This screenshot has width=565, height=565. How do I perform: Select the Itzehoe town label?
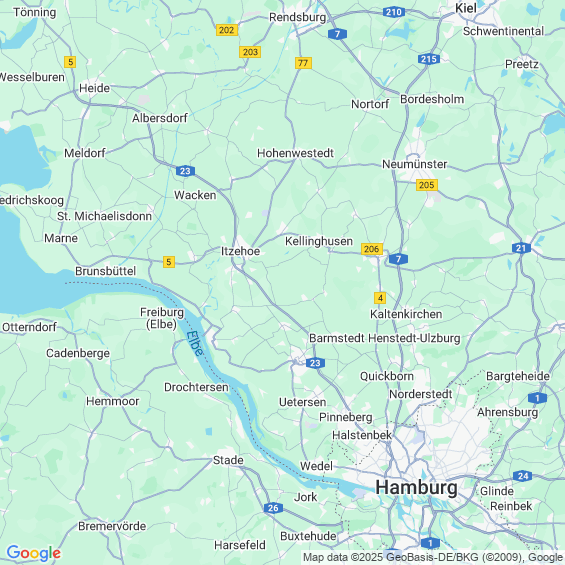240,251
